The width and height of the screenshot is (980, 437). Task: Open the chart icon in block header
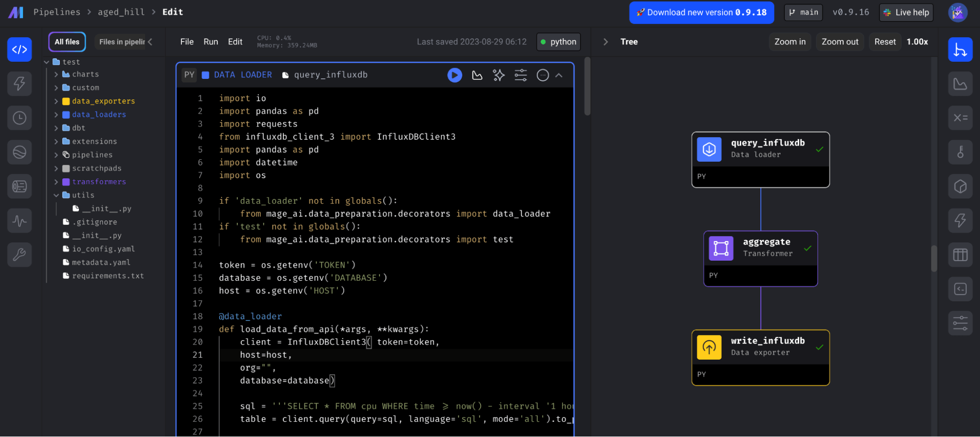coord(477,75)
